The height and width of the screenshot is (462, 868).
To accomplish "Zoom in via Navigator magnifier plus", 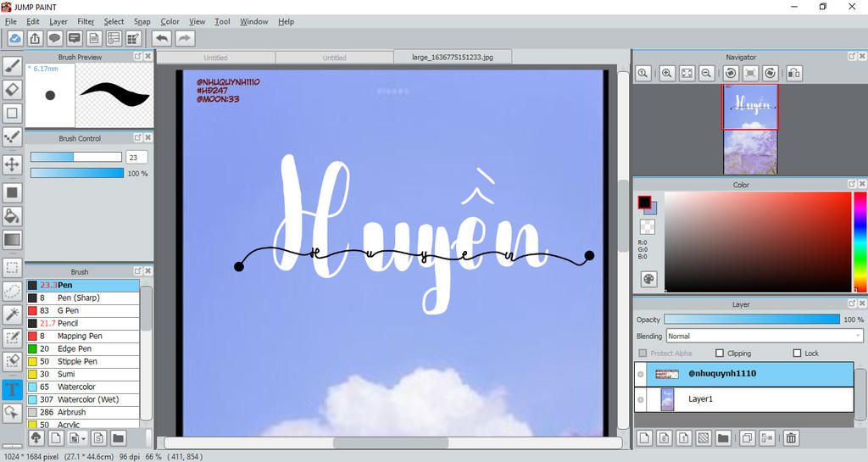I will coord(667,73).
